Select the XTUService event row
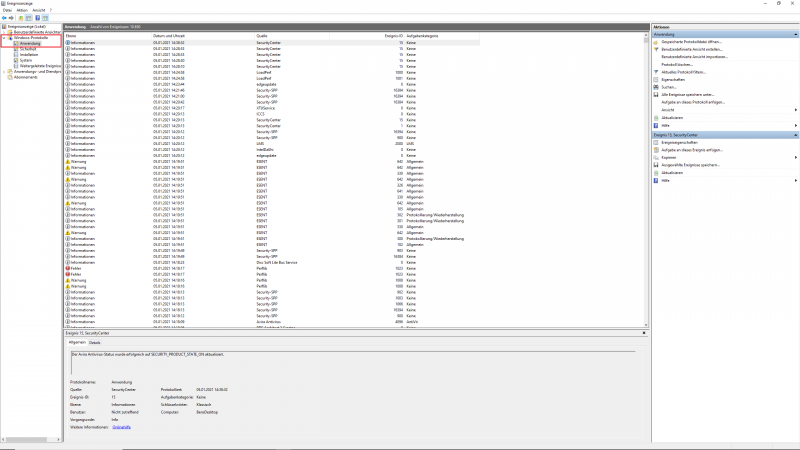Viewport: 800px width, 450px height. [271, 108]
